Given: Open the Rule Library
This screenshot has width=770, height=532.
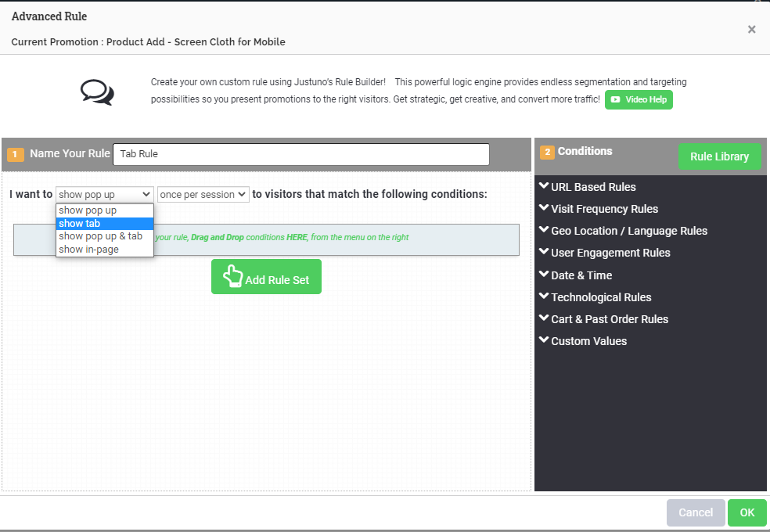Looking at the screenshot, I should pos(719,156).
